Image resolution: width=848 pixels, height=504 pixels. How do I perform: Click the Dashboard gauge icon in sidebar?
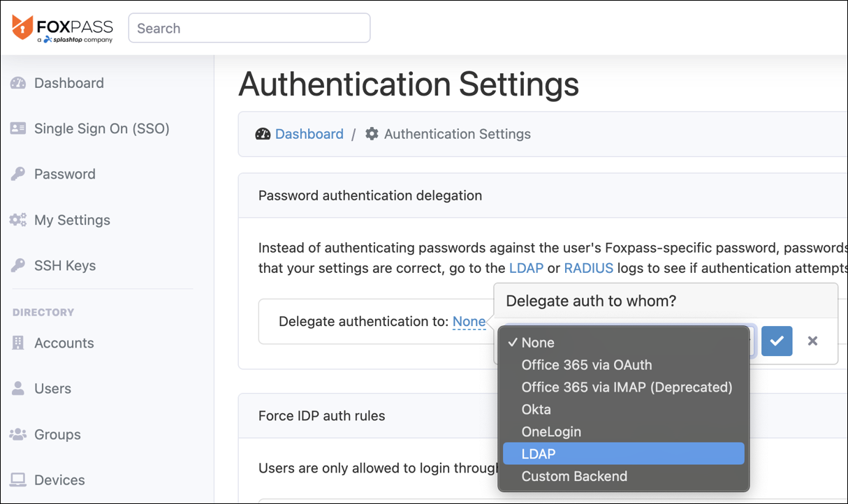[x=18, y=83]
